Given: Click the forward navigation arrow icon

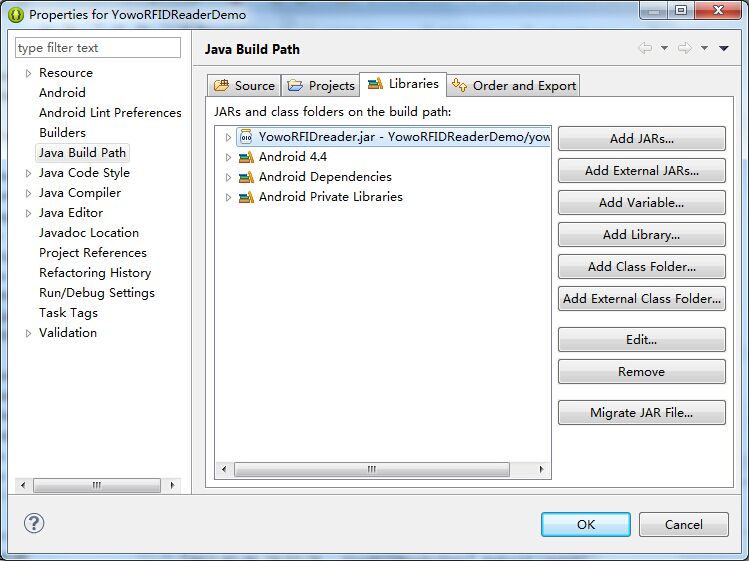Looking at the screenshot, I should click(685, 48).
